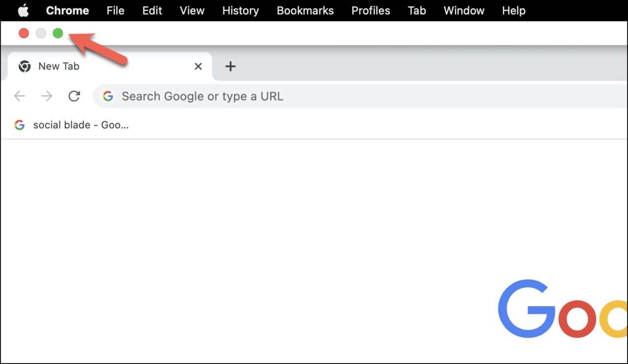
Task: Focus the Search Google or type a URL box
Action: (360, 96)
